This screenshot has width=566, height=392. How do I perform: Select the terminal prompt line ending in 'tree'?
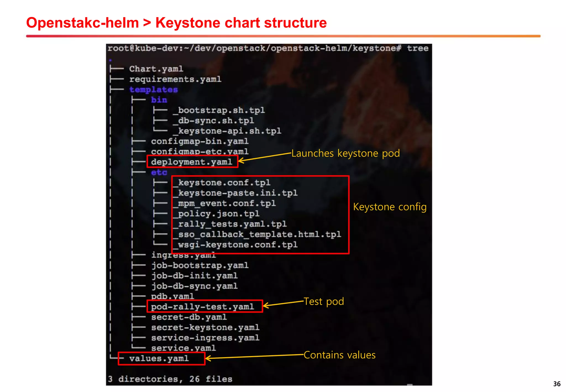[268, 48]
